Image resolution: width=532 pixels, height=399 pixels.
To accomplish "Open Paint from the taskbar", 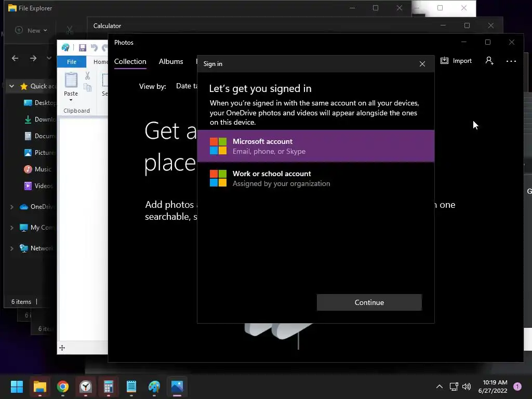I will point(154,387).
